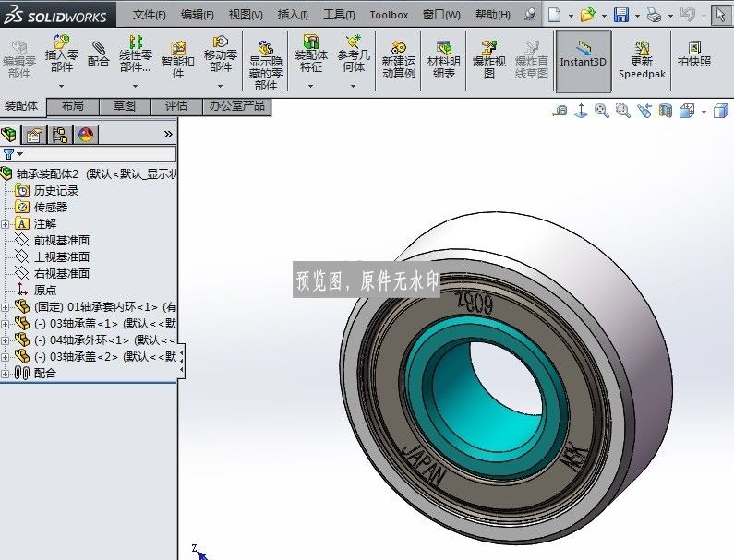Toggle the Instant3D button
Viewport: 734px width, 560px height.
tap(584, 61)
